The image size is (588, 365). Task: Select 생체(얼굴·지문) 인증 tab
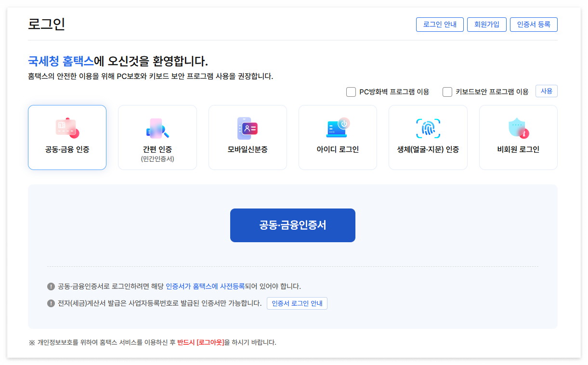tap(428, 137)
